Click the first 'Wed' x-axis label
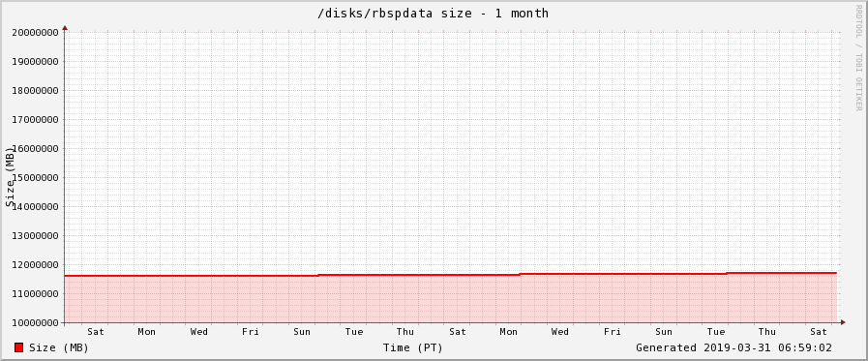This screenshot has width=868, height=361. click(198, 332)
